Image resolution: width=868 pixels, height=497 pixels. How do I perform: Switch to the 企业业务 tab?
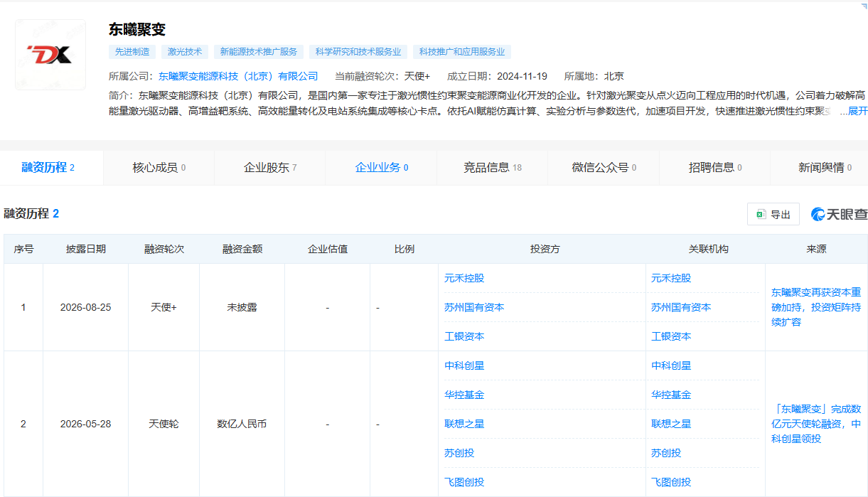(381, 168)
